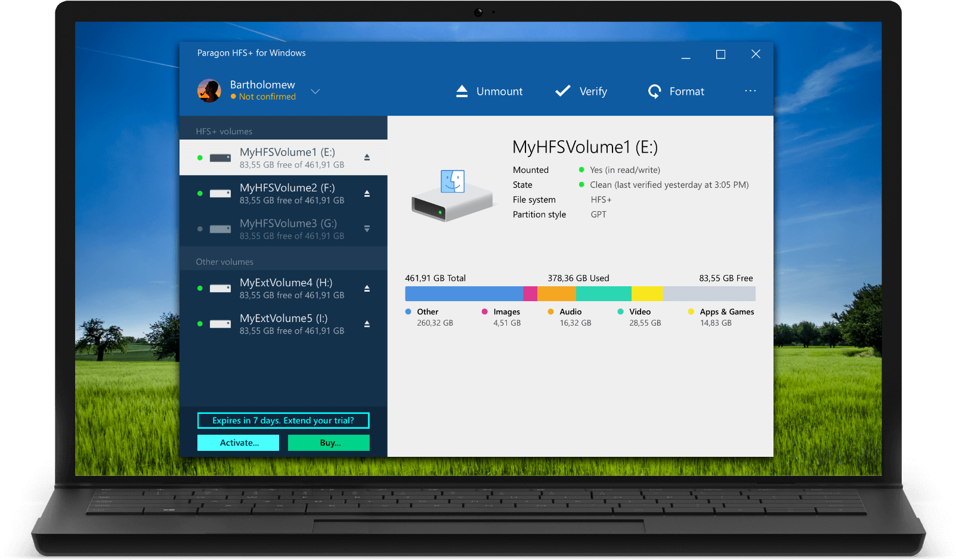This screenshot has width=956, height=560.
Task: Click the '260,32 GB' Other size value
Action: [x=435, y=323]
